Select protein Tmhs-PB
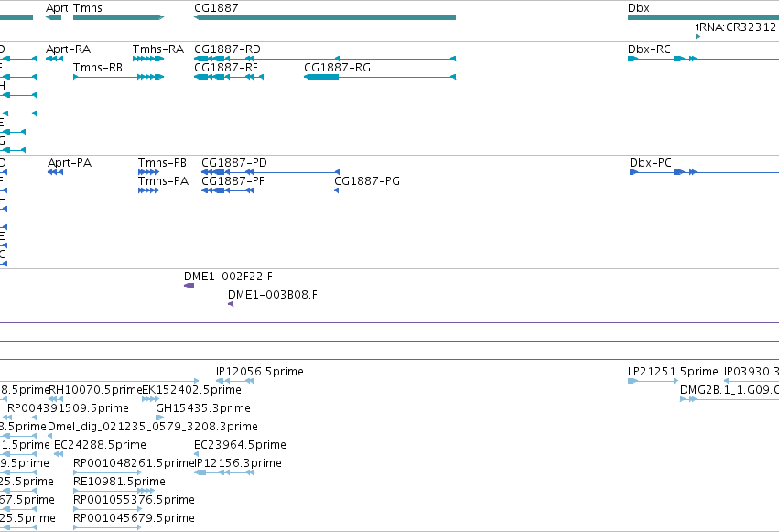The width and height of the screenshot is (779, 532). (x=162, y=163)
